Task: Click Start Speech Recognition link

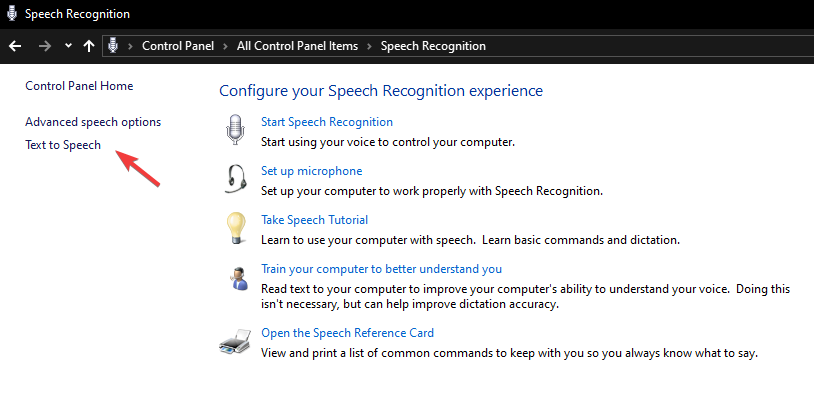Action: click(327, 122)
